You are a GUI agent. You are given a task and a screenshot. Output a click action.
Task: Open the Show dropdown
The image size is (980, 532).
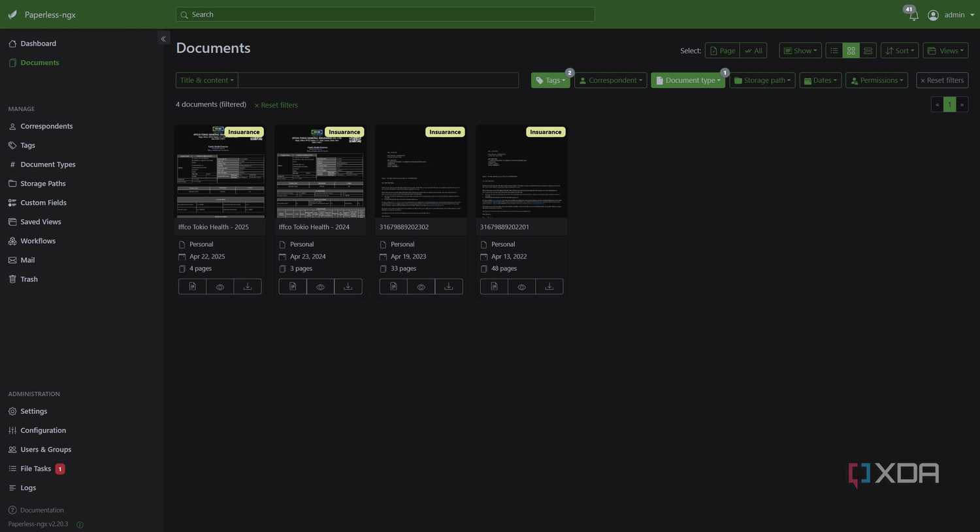(800, 51)
